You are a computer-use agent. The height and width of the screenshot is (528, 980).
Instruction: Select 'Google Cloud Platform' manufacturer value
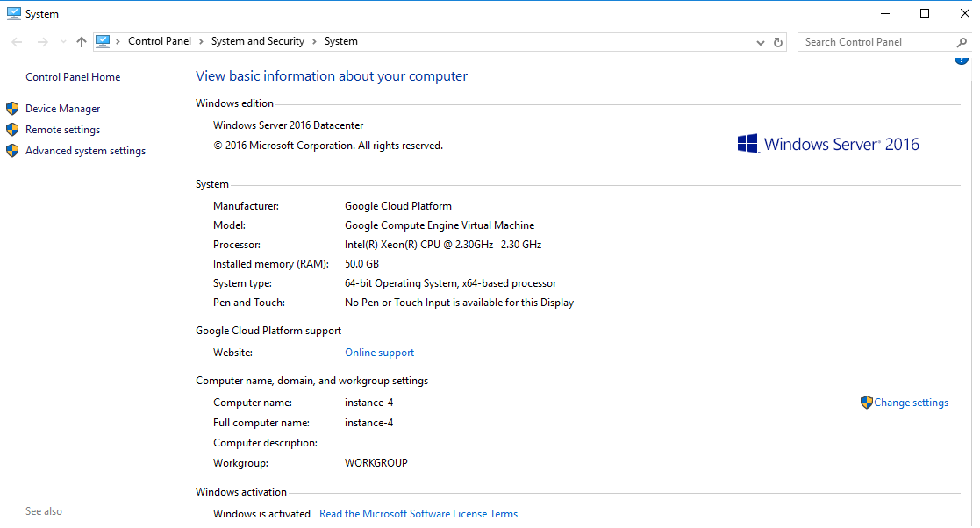(398, 206)
